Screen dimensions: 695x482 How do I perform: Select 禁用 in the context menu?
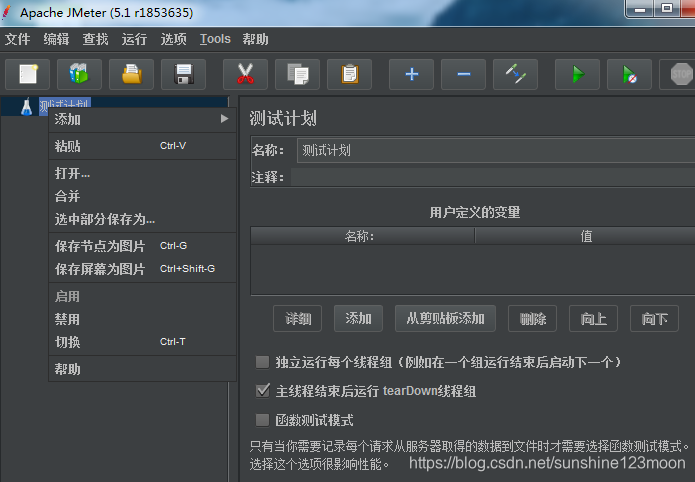tap(142, 319)
